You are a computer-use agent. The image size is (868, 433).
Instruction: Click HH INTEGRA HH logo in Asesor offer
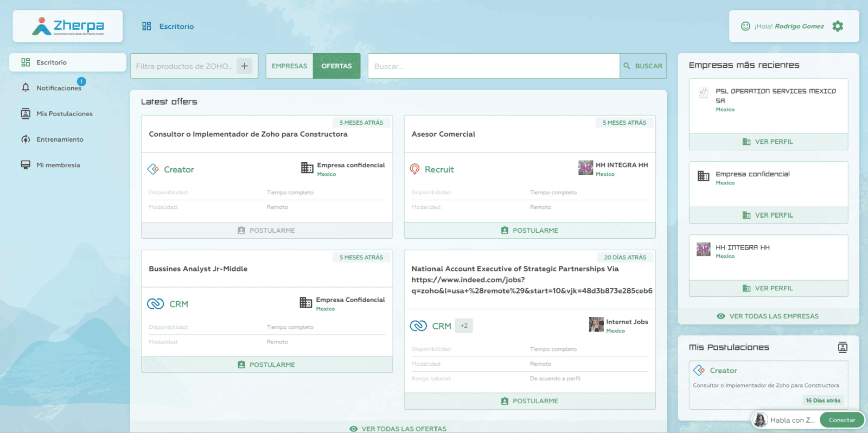point(586,168)
